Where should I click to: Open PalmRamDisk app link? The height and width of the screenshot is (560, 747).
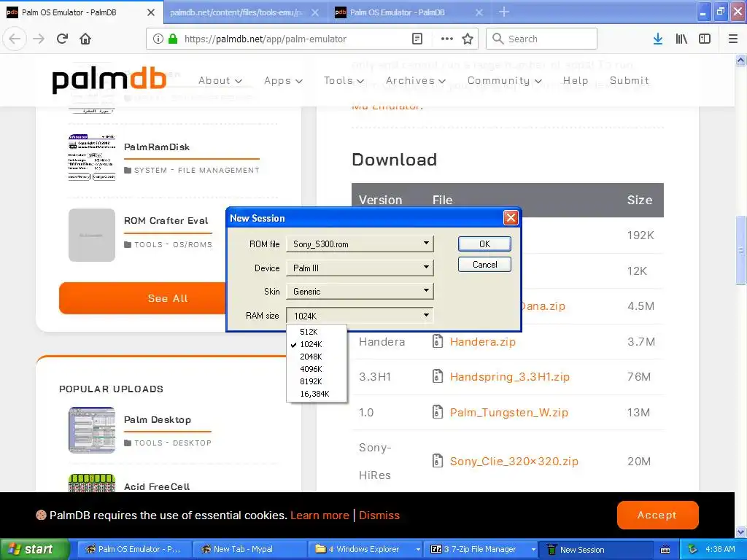157,147
